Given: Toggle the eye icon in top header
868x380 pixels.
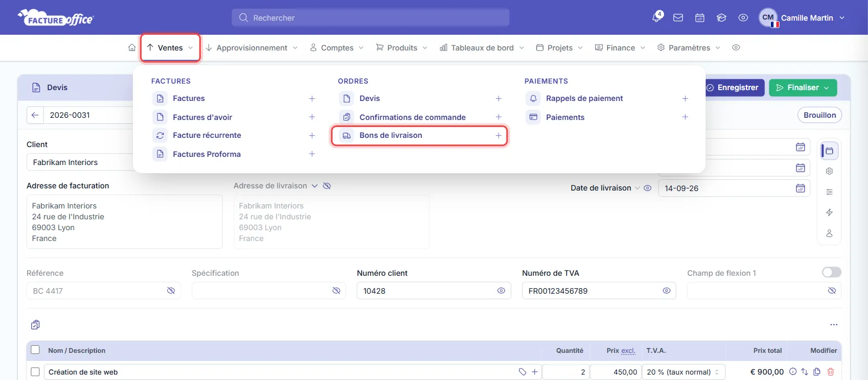Looking at the screenshot, I should pyautogui.click(x=743, y=18).
